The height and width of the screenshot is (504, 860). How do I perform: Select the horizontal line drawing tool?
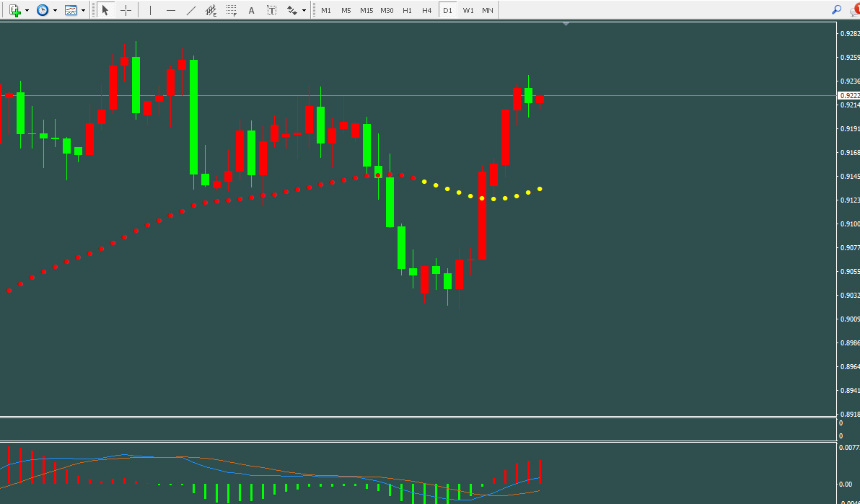[170, 10]
